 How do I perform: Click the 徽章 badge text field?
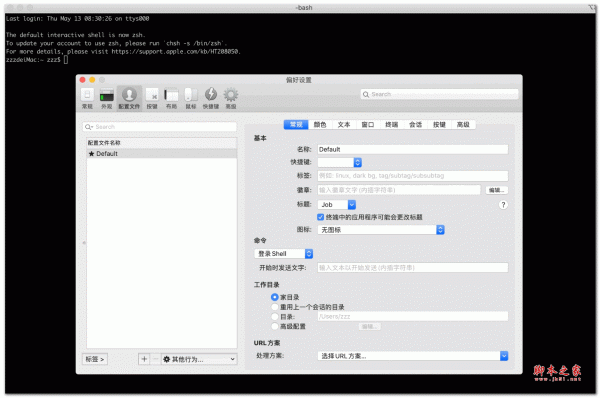pos(399,190)
